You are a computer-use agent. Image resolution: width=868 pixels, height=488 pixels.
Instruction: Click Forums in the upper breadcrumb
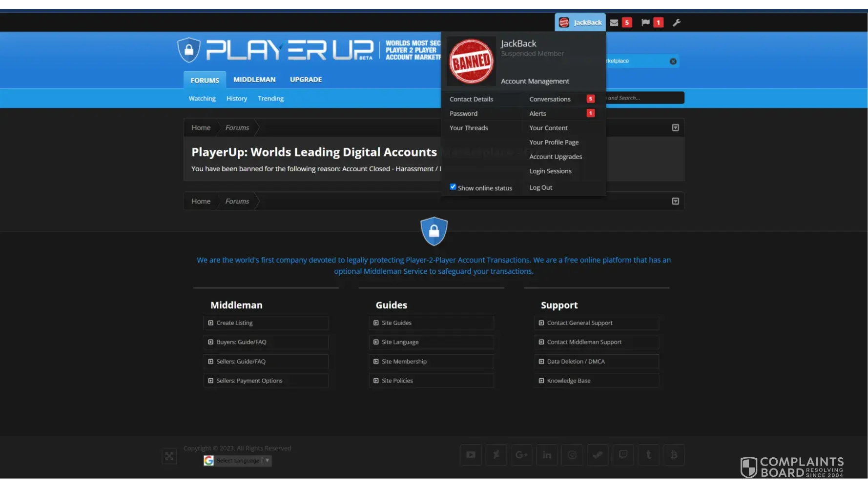pyautogui.click(x=237, y=128)
